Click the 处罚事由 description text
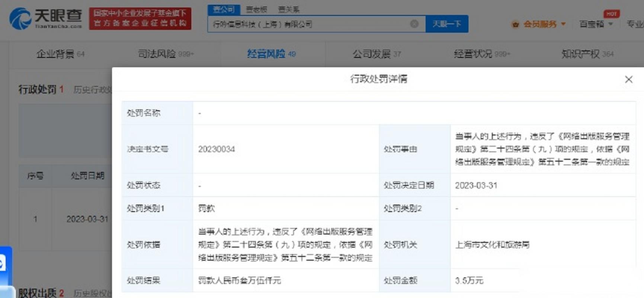644x298 pixels. [542, 149]
